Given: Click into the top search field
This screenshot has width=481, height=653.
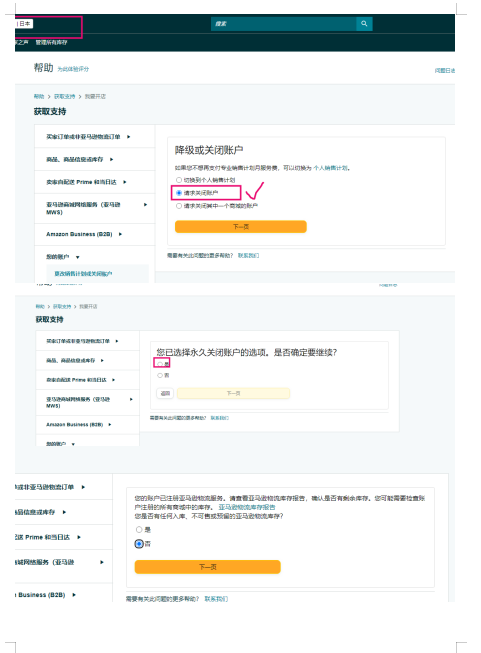Looking at the screenshot, I should 284,24.
